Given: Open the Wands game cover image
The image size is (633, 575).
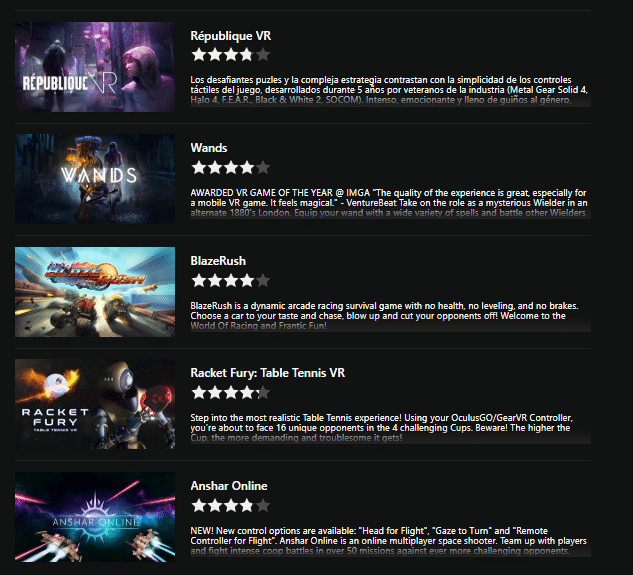Looking at the screenshot, I should click(95, 179).
